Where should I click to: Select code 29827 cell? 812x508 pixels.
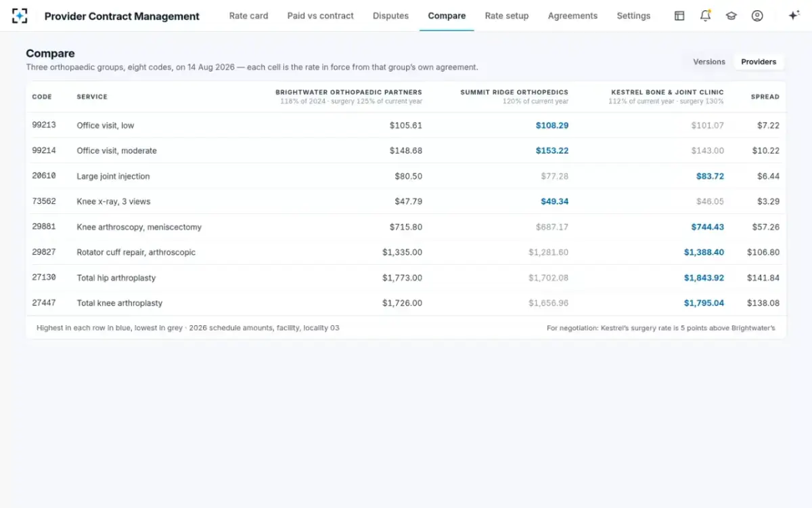click(44, 252)
